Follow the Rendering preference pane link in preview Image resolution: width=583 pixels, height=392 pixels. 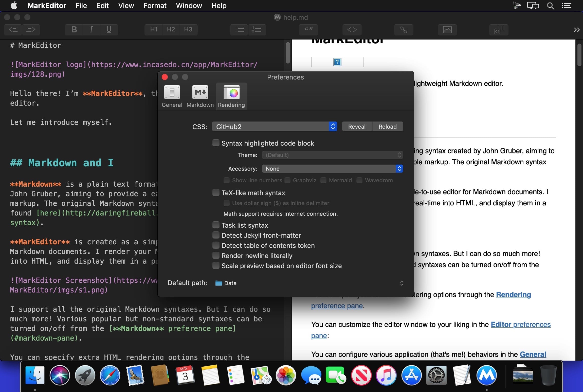click(513, 295)
